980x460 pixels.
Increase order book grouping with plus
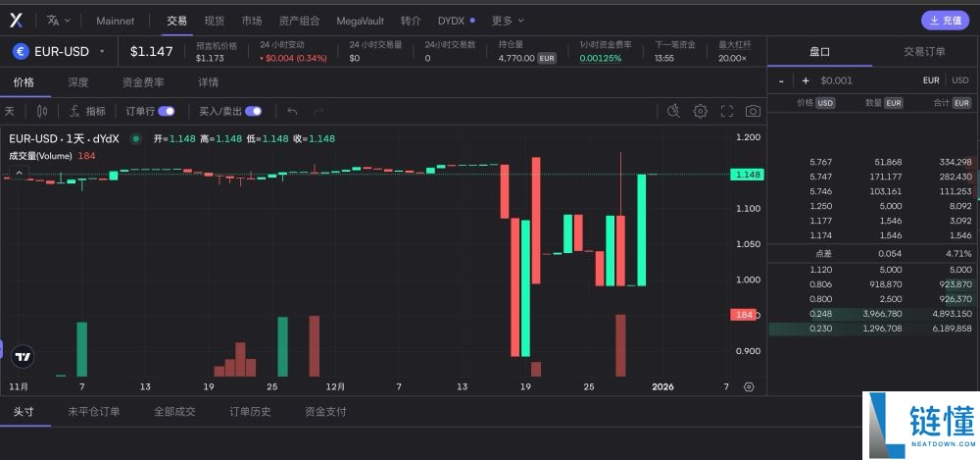[806, 80]
